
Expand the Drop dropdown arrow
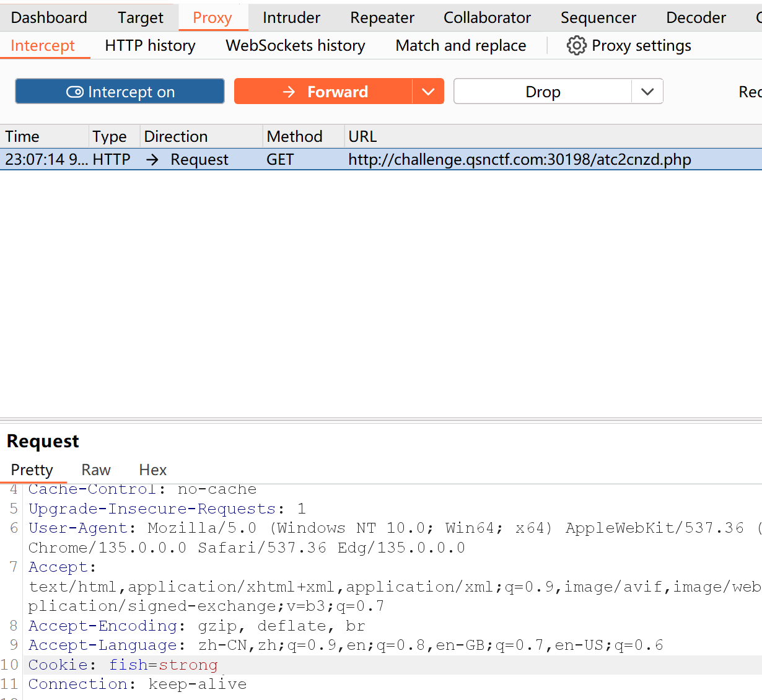point(647,91)
